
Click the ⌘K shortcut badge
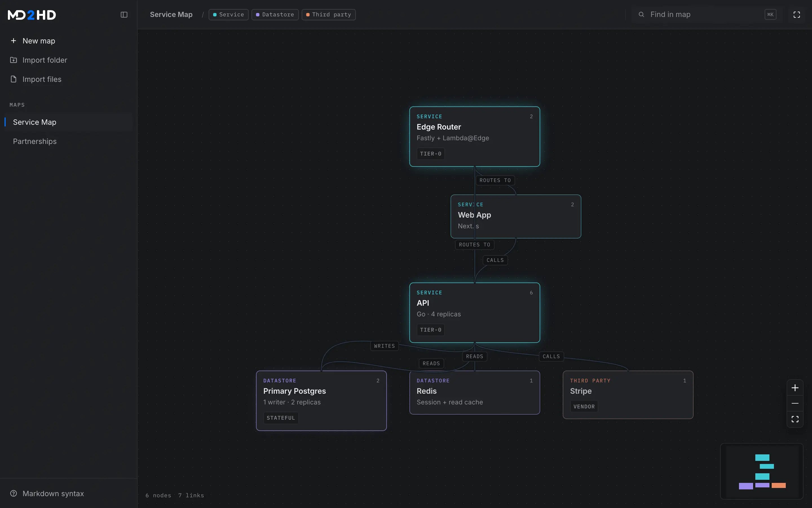click(770, 14)
